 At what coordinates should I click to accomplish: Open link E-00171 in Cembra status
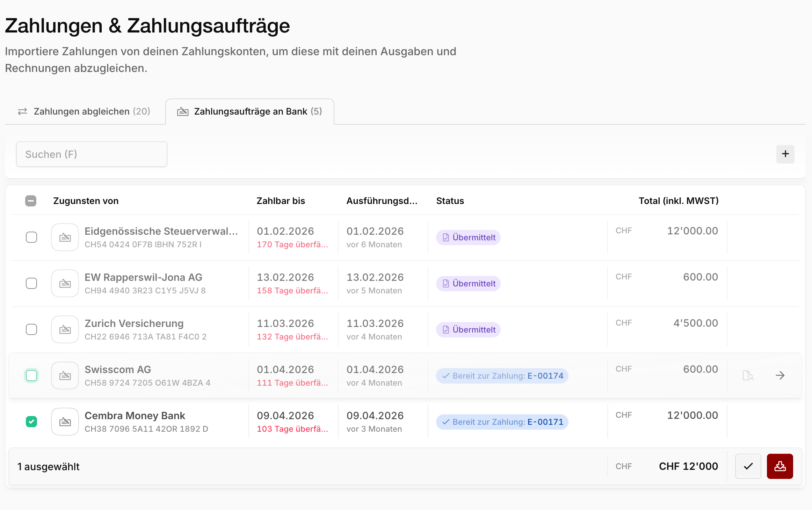545,422
